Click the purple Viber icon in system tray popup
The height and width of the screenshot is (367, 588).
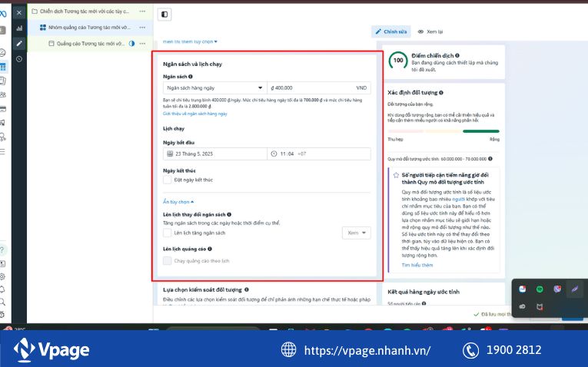click(x=557, y=289)
